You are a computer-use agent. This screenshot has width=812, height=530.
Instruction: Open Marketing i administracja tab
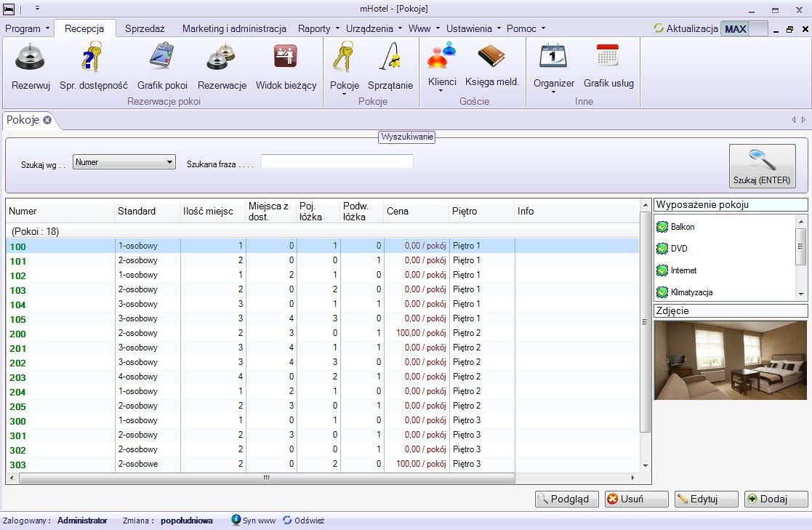tap(234, 28)
